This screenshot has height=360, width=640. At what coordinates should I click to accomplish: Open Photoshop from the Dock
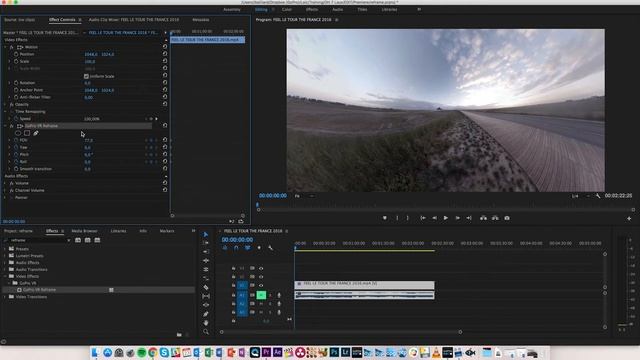coord(334,352)
